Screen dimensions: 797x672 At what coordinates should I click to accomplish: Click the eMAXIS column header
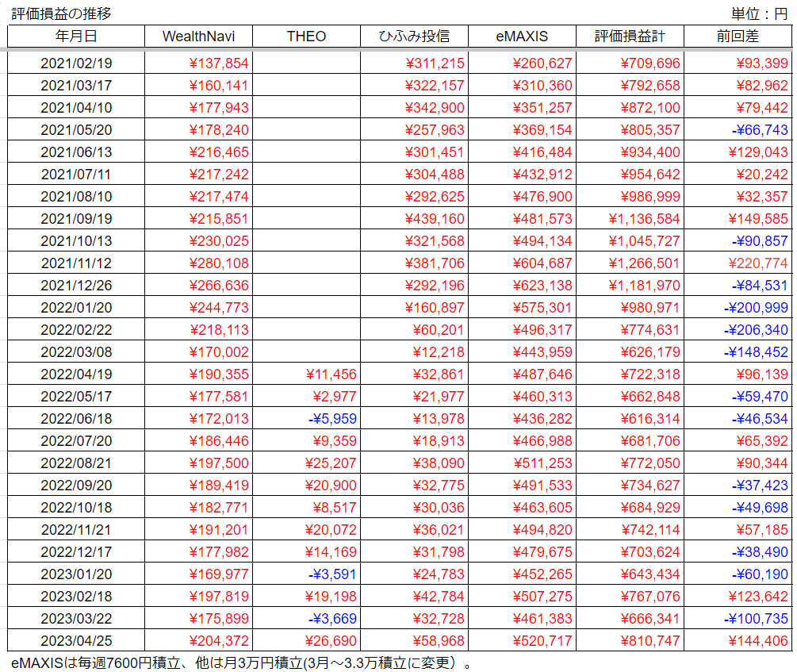point(522,36)
